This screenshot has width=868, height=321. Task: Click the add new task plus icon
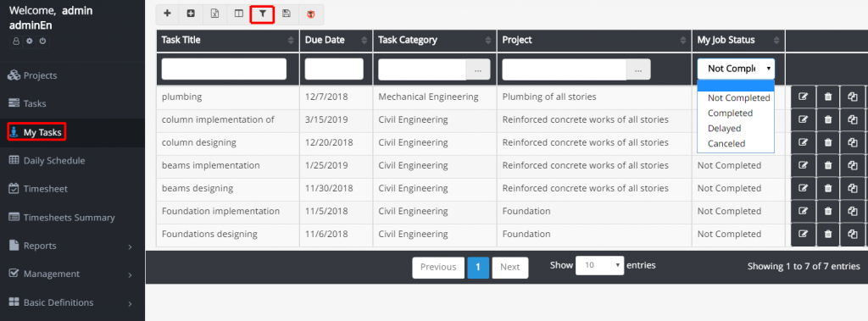click(x=167, y=14)
